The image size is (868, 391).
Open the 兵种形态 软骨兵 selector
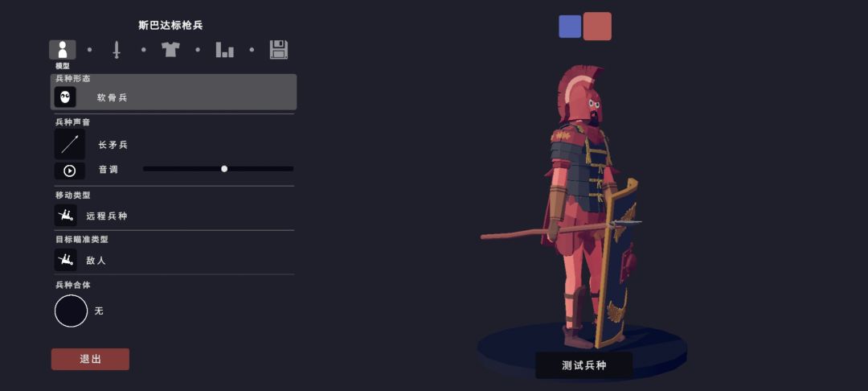[x=174, y=92]
